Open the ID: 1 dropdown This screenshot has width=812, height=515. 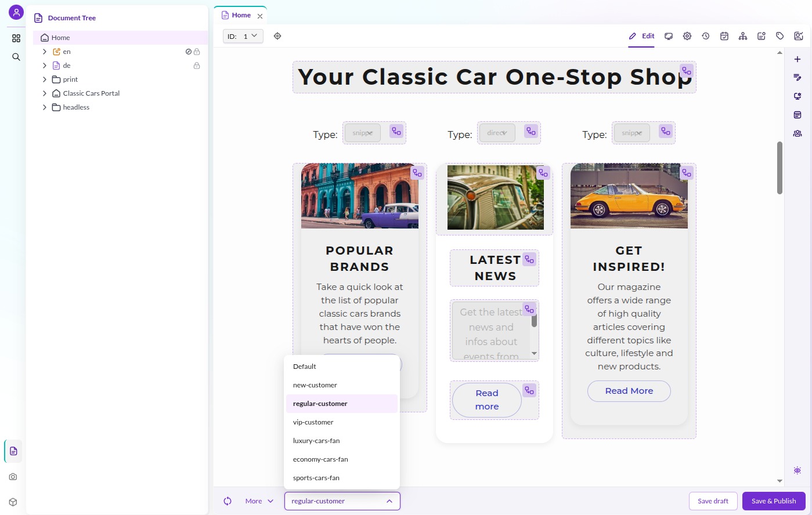(243, 36)
